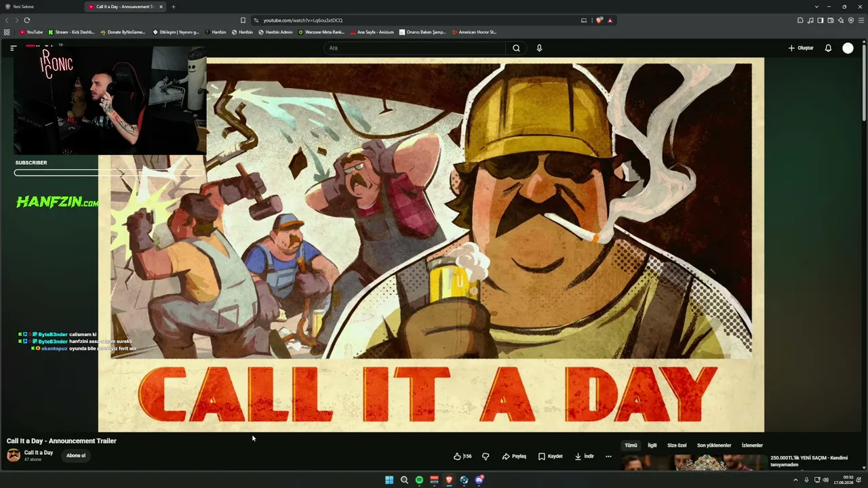The image size is (868, 488).
Task: Start voice search with the microphone icon
Action: [539, 48]
